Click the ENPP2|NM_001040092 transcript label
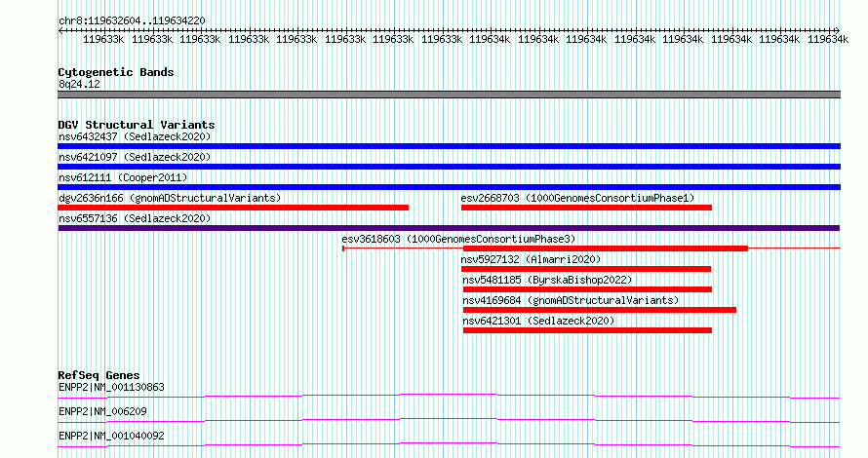The image size is (868, 458). (x=111, y=436)
